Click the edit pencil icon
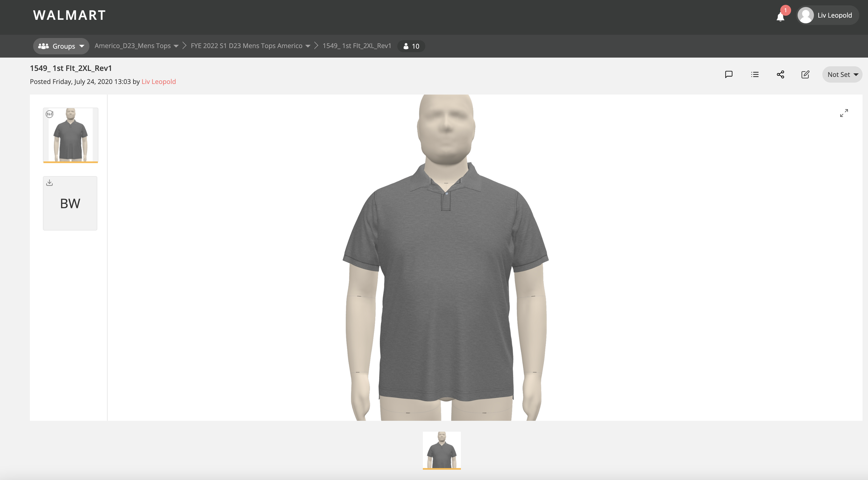 (805, 74)
